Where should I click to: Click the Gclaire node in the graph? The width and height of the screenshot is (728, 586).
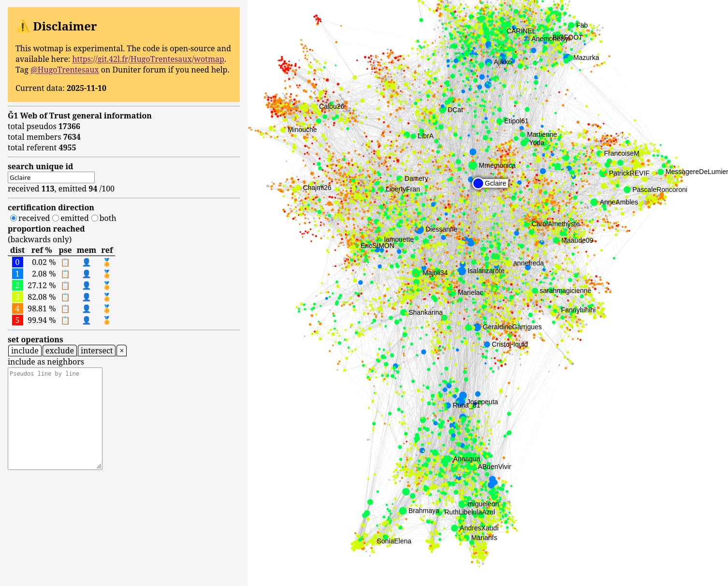click(x=478, y=183)
